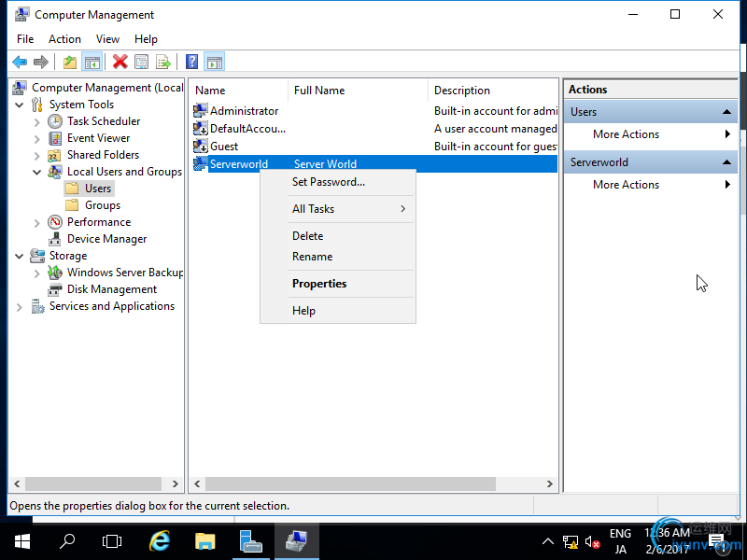Image resolution: width=747 pixels, height=560 pixels.
Task: Collapse the Storage tree node
Action: click(20, 256)
